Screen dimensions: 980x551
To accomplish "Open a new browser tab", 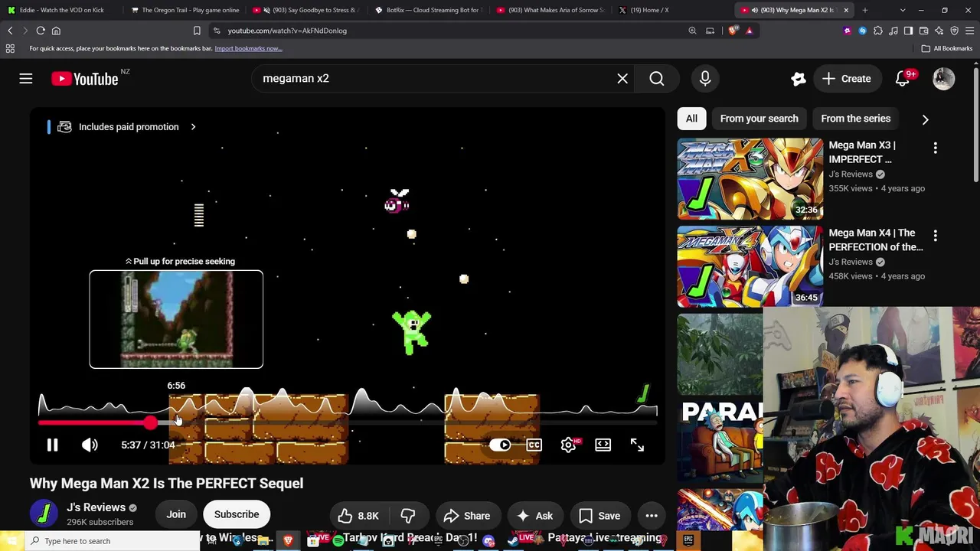I will 864,10.
